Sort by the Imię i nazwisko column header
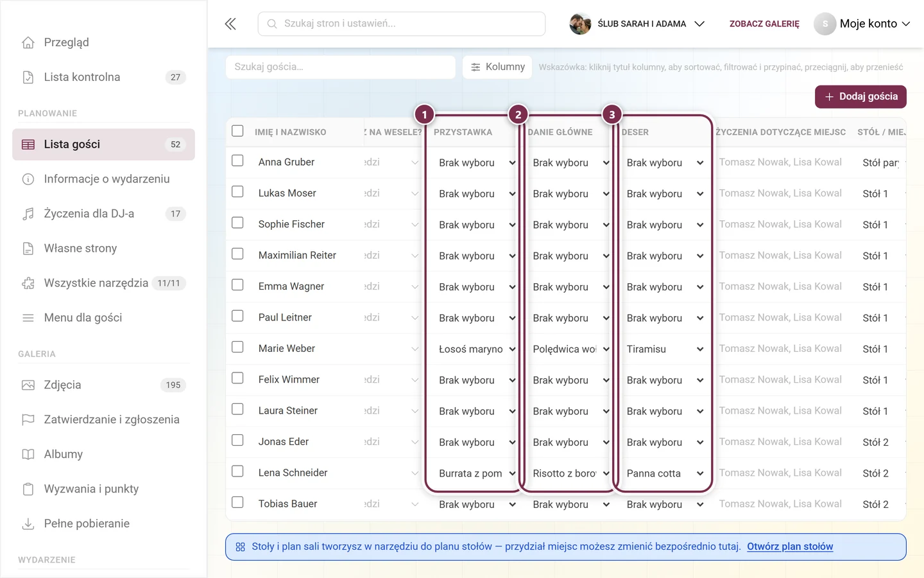Screen dimensions: 924x578 [290, 132]
